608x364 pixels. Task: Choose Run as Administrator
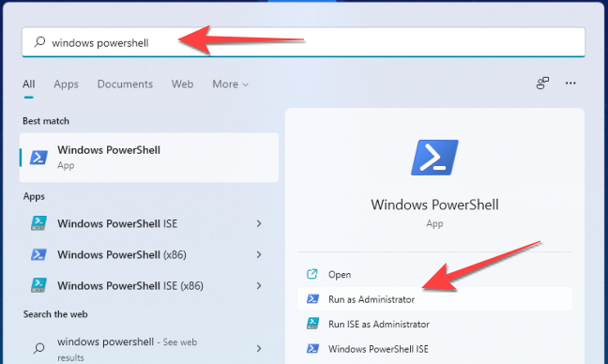(x=434, y=299)
